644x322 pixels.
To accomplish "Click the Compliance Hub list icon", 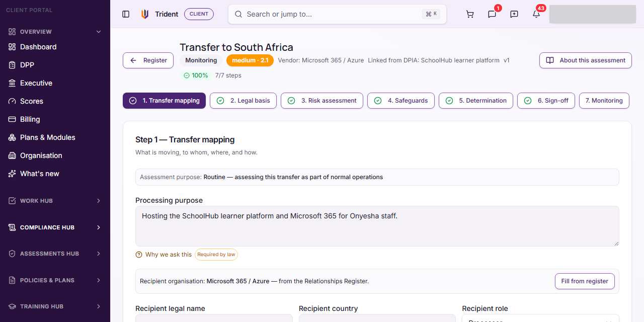I will coord(12,227).
